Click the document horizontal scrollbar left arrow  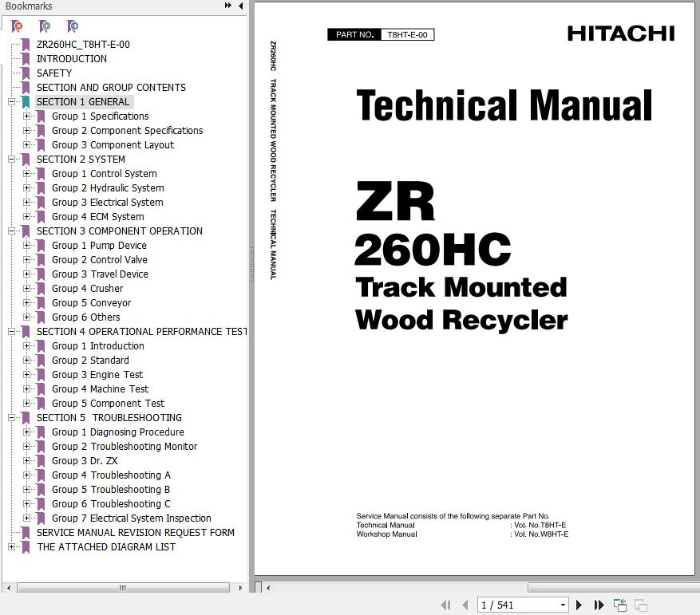[x=268, y=588]
